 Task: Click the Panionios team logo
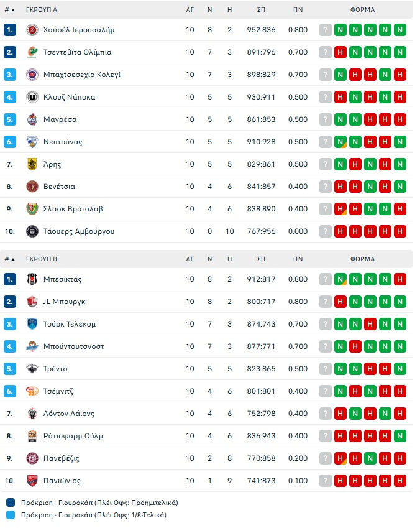[32, 481]
